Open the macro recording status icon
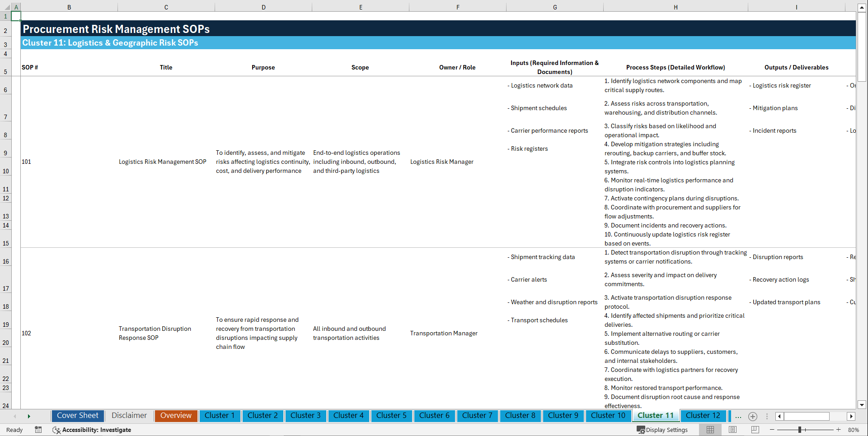868x436 pixels. pyautogui.click(x=38, y=430)
